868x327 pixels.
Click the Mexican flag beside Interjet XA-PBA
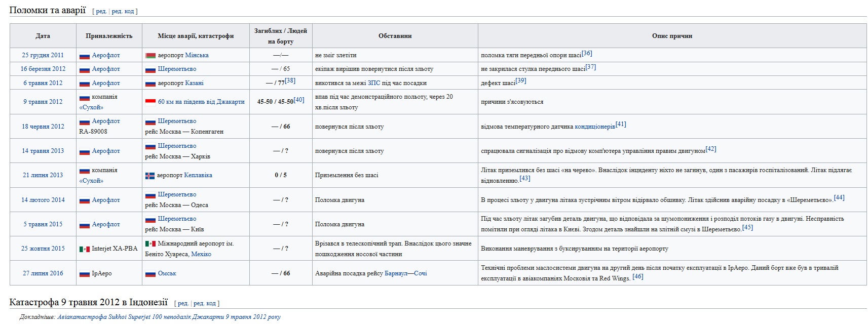pyautogui.click(x=85, y=249)
